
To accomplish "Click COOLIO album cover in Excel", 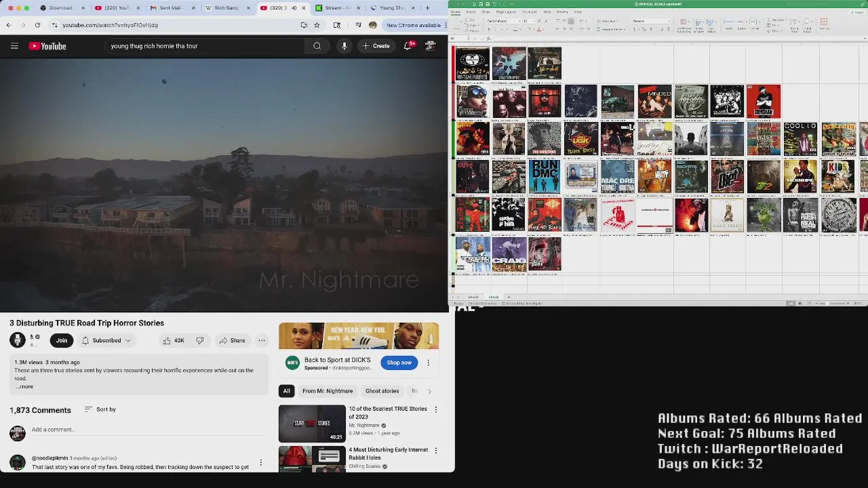I will pos(800,139).
